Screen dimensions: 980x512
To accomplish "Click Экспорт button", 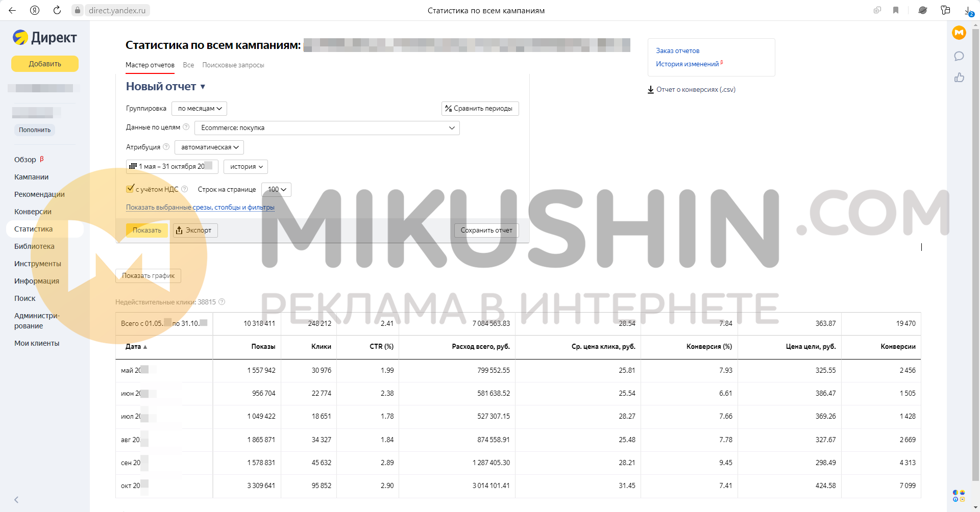I will point(195,231).
